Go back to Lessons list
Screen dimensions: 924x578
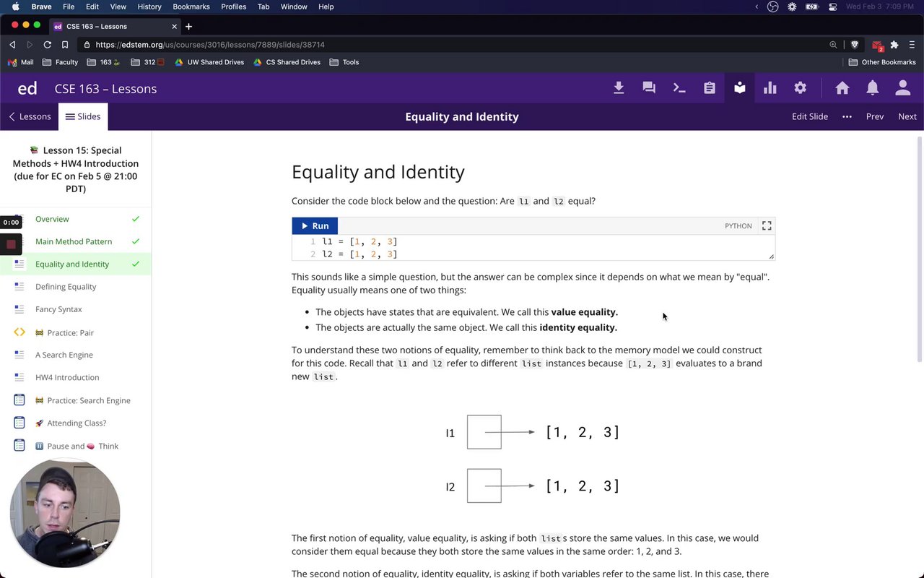click(30, 116)
